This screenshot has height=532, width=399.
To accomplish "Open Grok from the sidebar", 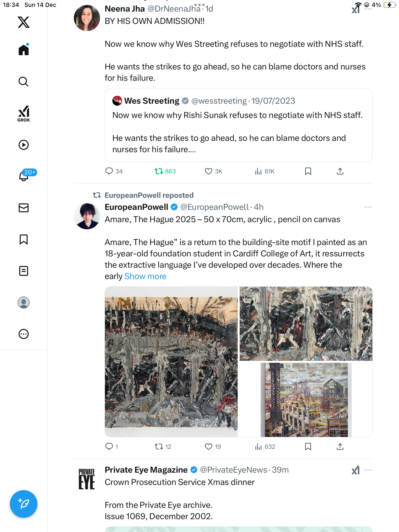I will (x=24, y=114).
